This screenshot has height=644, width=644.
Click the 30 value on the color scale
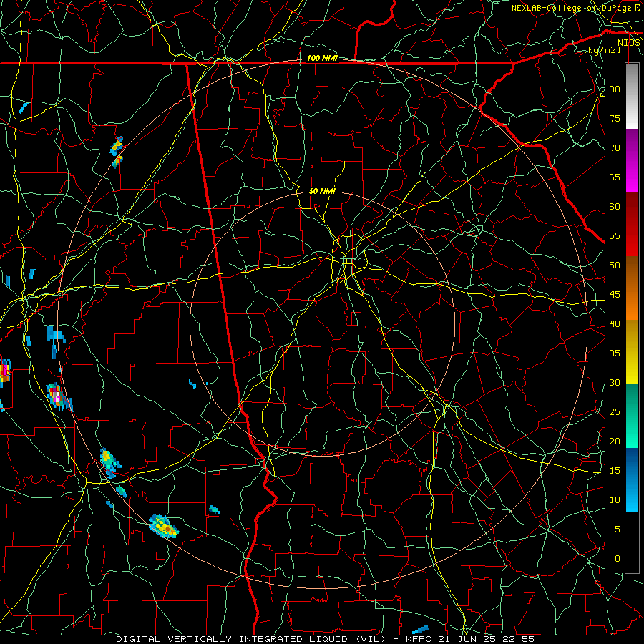click(x=615, y=383)
